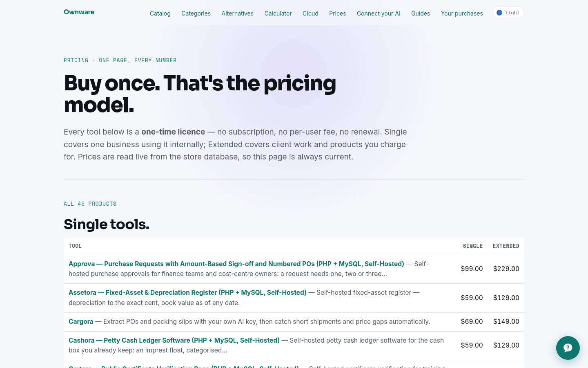Go to the Prices page

(x=338, y=13)
